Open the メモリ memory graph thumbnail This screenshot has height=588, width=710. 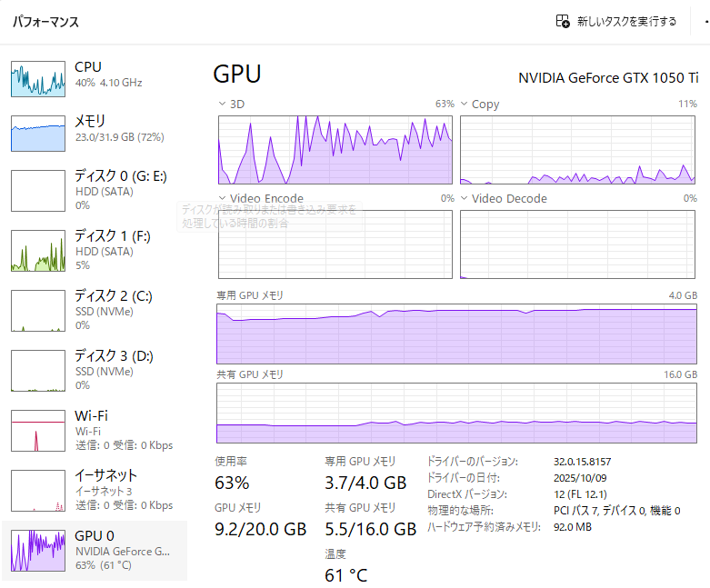coord(37,133)
